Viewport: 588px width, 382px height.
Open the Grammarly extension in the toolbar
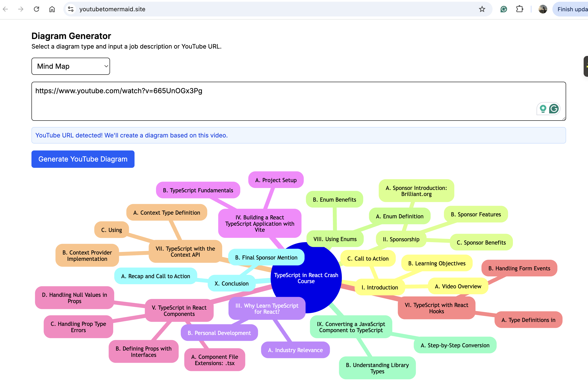click(x=504, y=9)
